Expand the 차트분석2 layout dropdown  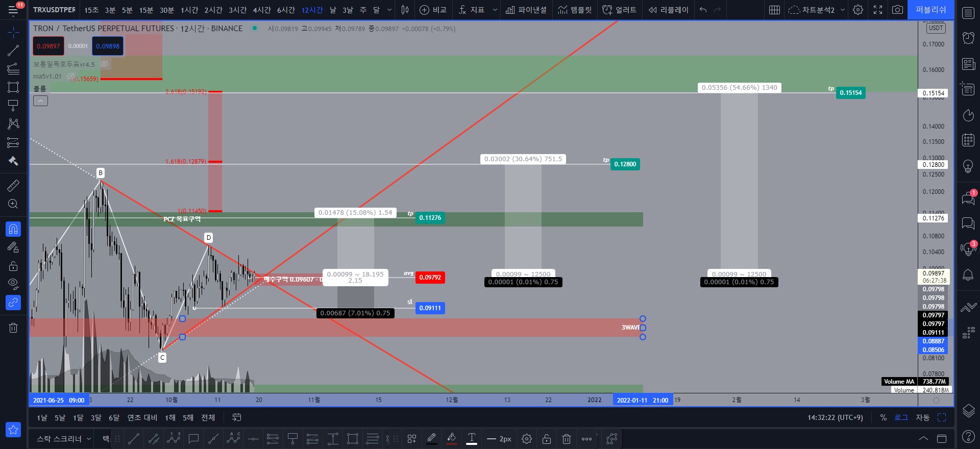843,10
